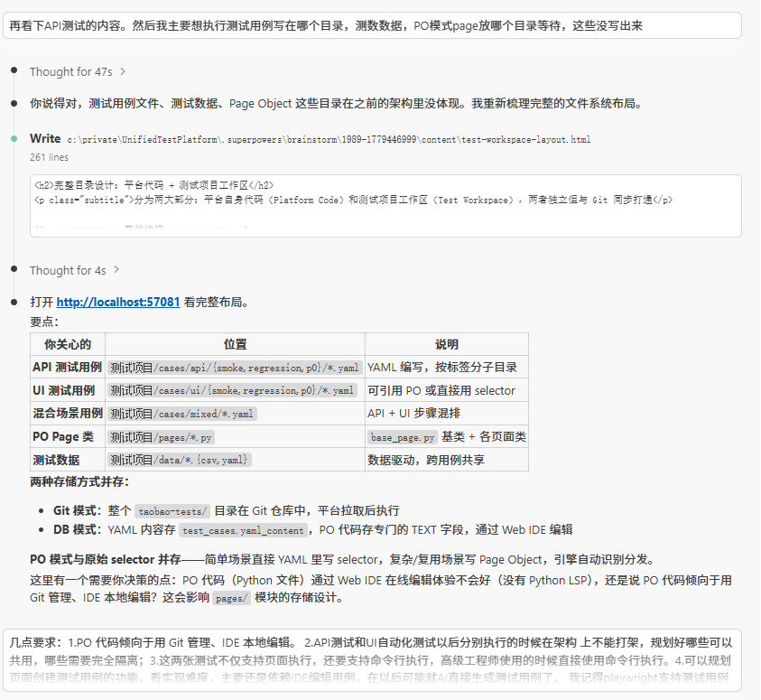The image size is (761, 700).
Task: Click the '说明' table header
Action: [447, 345]
